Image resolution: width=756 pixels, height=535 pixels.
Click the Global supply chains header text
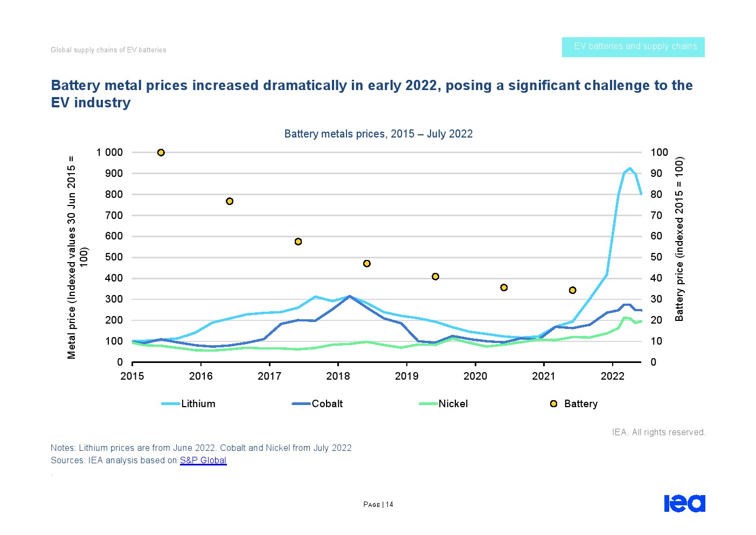(x=108, y=50)
